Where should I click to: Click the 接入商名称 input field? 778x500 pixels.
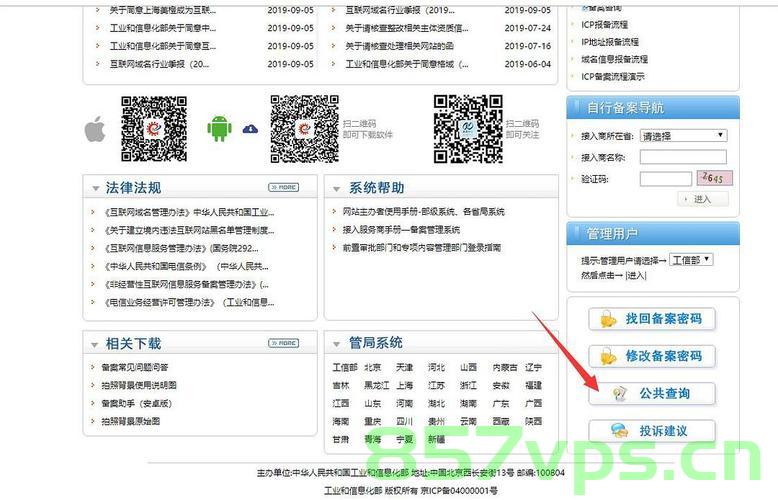click(x=683, y=157)
